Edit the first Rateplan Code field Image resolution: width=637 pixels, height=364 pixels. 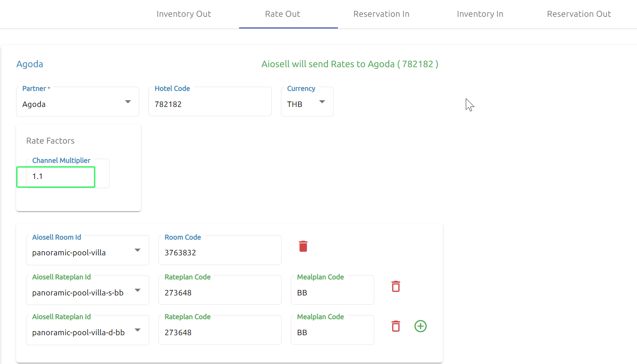[x=220, y=293]
